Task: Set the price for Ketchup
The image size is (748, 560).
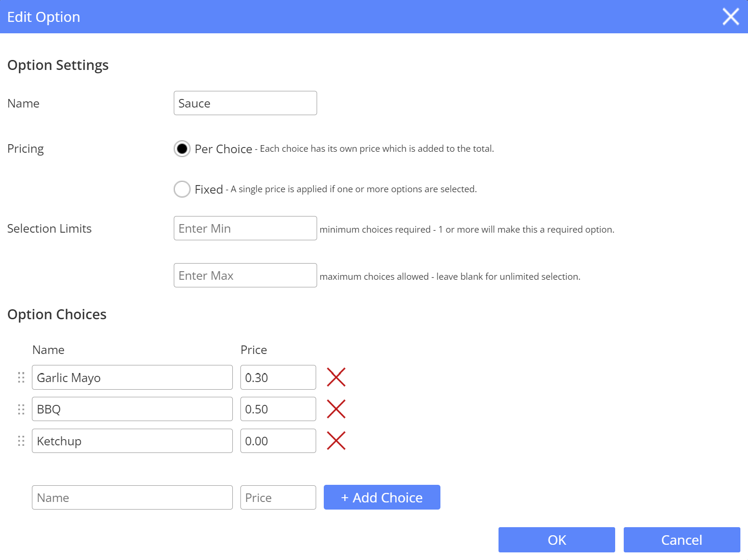Action: point(278,441)
